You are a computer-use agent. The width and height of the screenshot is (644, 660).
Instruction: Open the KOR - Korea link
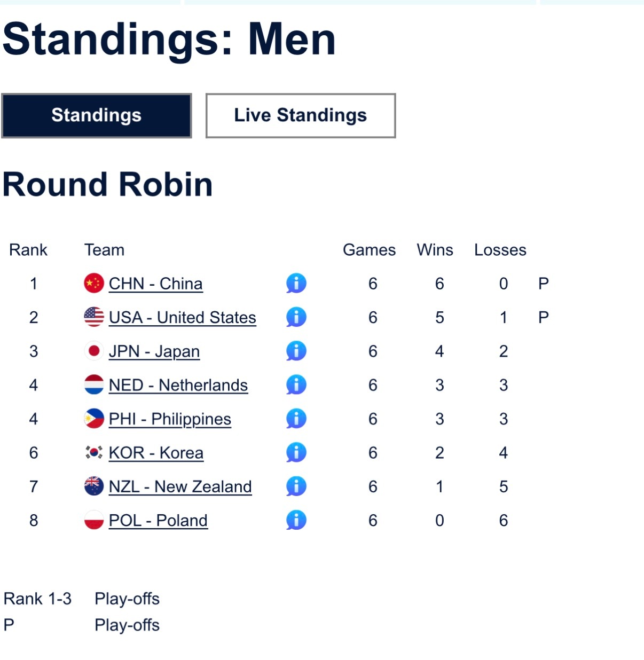(x=156, y=453)
